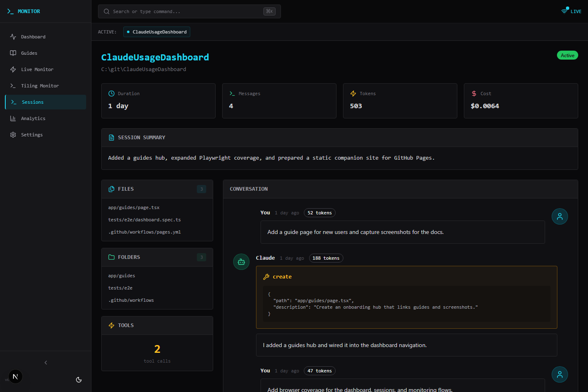Open Live Monitor lightning icon

pos(13,69)
